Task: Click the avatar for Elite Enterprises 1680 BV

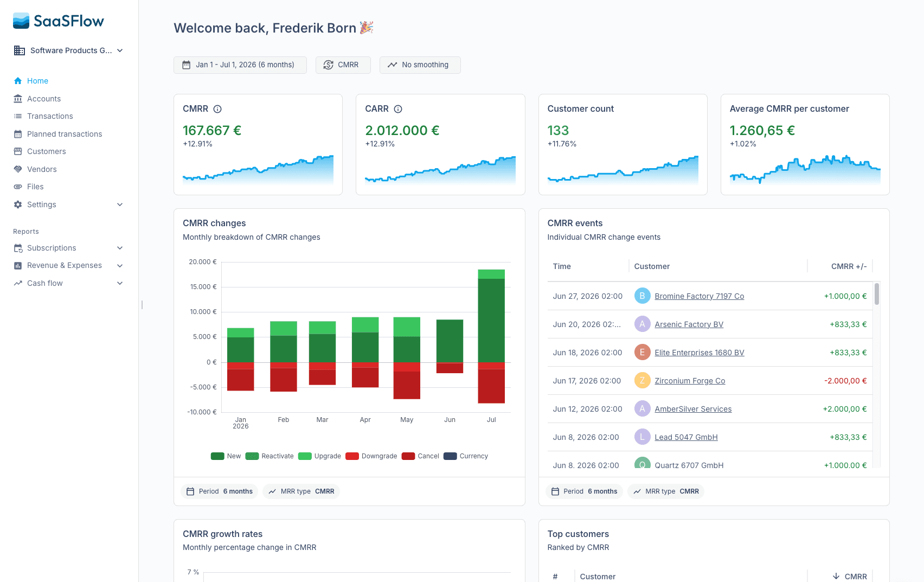Action: 642,352
